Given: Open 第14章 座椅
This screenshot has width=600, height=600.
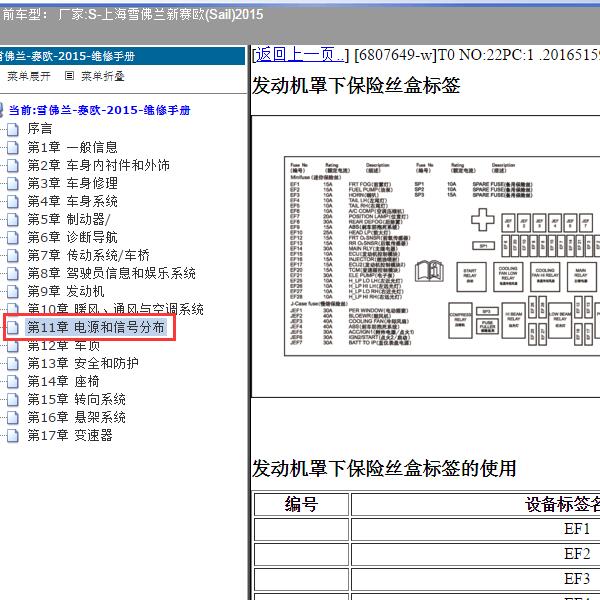Looking at the screenshot, I should 64,381.
